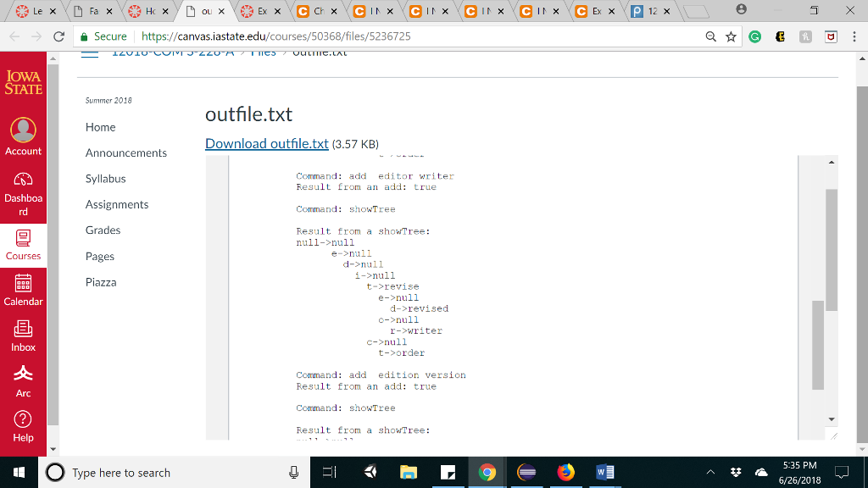Open Courses from the Canvas sidebar
The width and height of the screenshot is (868, 488).
click(23, 241)
